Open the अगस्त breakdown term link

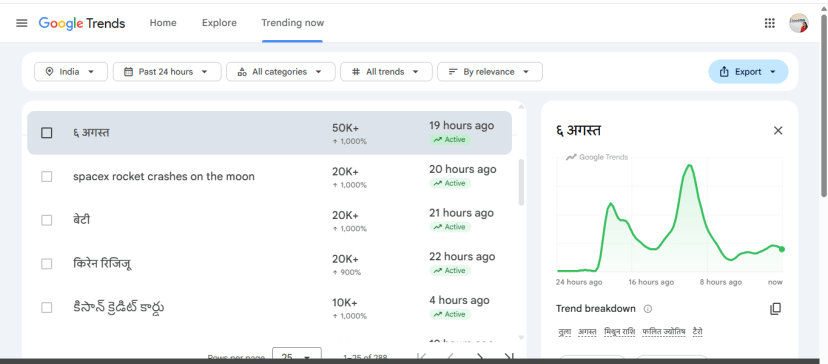(587, 332)
